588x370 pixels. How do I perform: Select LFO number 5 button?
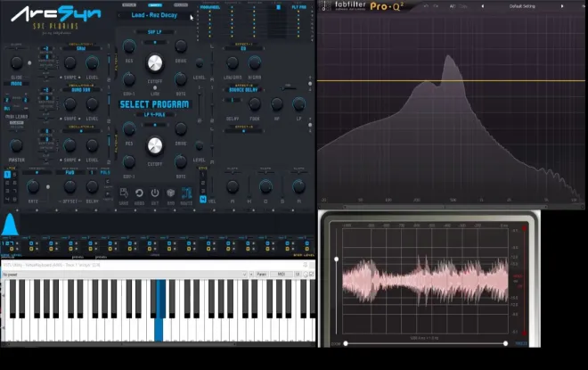point(14,175)
